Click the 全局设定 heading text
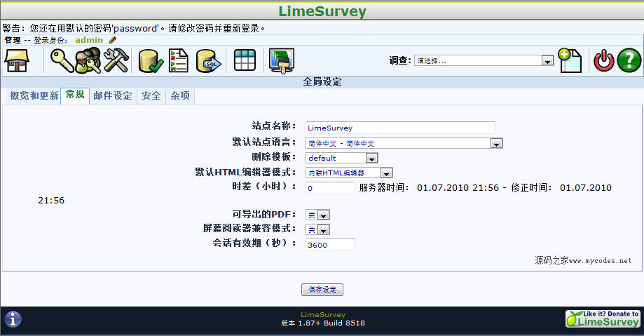 [x=322, y=82]
